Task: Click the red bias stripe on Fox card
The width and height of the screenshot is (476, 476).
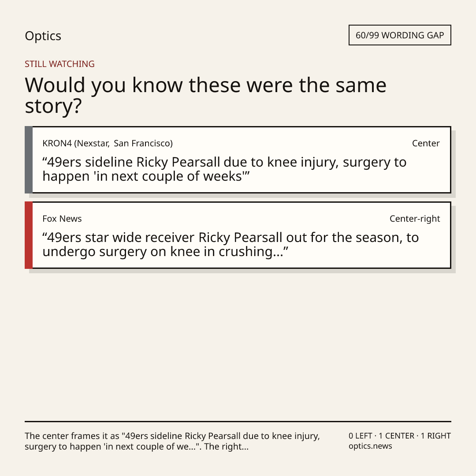Action: point(29,235)
